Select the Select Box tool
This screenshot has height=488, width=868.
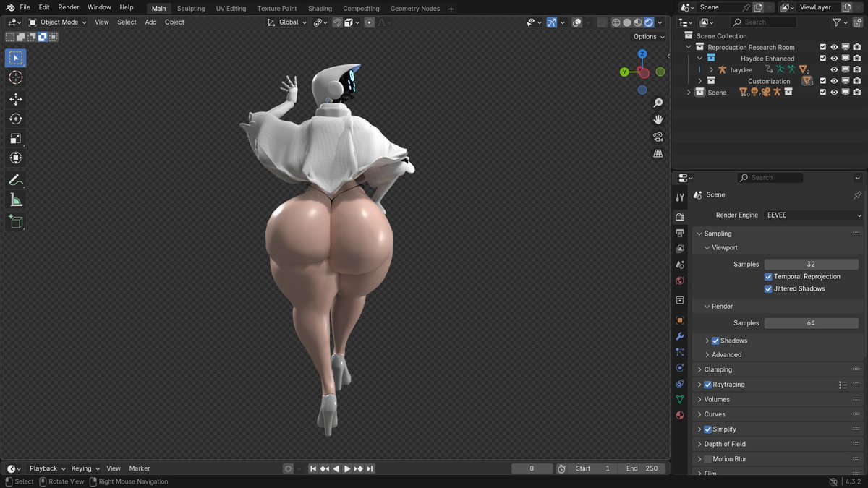pos(16,58)
